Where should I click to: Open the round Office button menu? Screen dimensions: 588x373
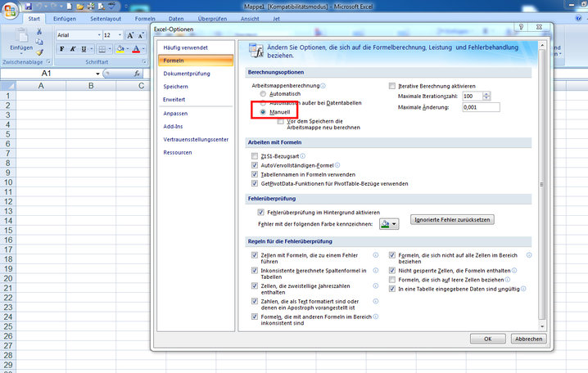pos(10,11)
